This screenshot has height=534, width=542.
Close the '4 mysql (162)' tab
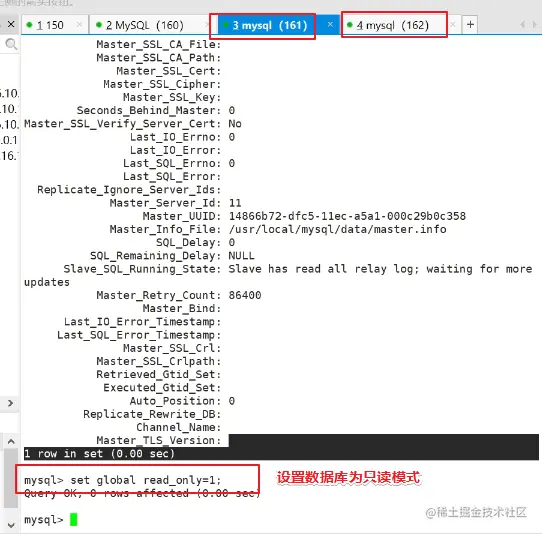coord(453,25)
